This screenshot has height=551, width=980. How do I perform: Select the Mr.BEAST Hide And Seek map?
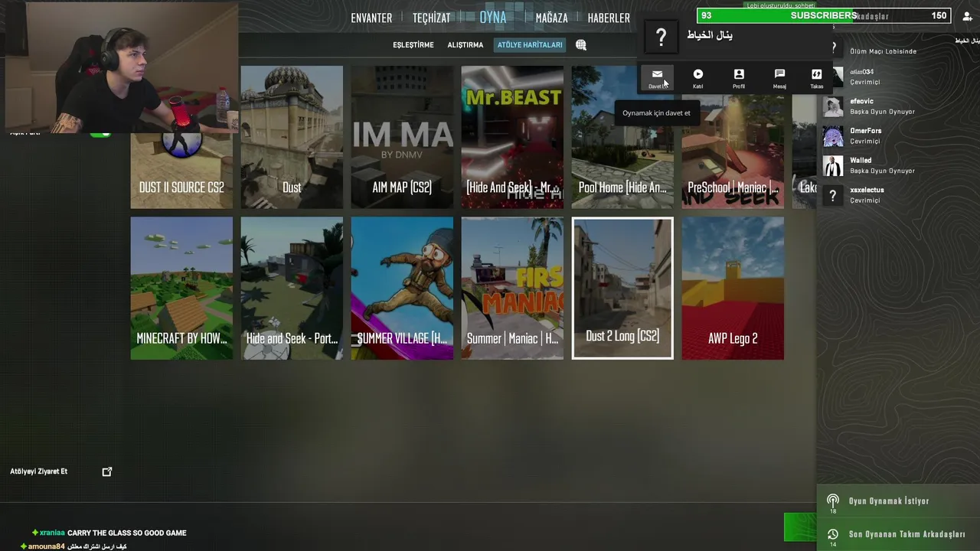pos(512,137)
